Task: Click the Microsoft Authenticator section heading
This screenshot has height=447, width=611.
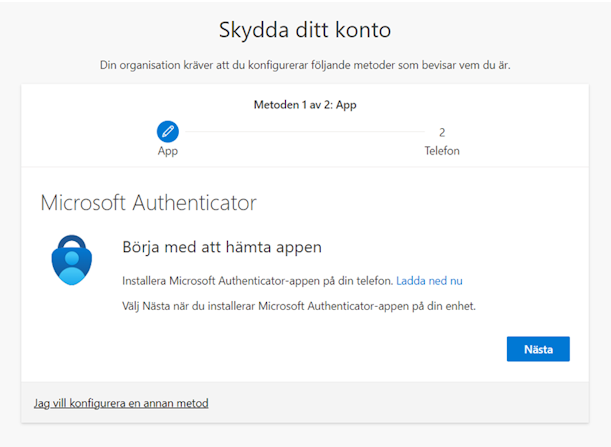Action: point(148,203)
